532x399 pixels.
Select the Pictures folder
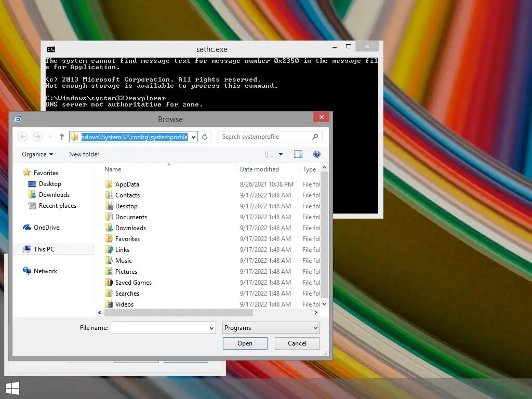126,271
